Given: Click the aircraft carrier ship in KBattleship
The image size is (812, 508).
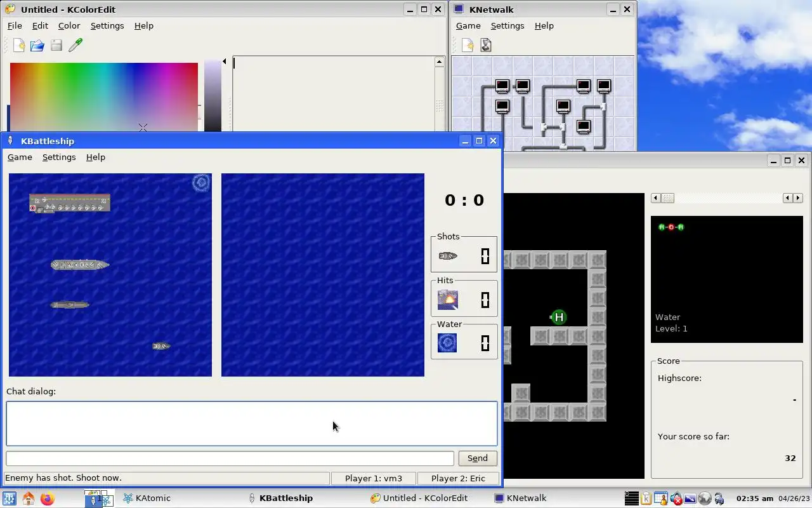Looking at the screenshot, I should point(70,203).
